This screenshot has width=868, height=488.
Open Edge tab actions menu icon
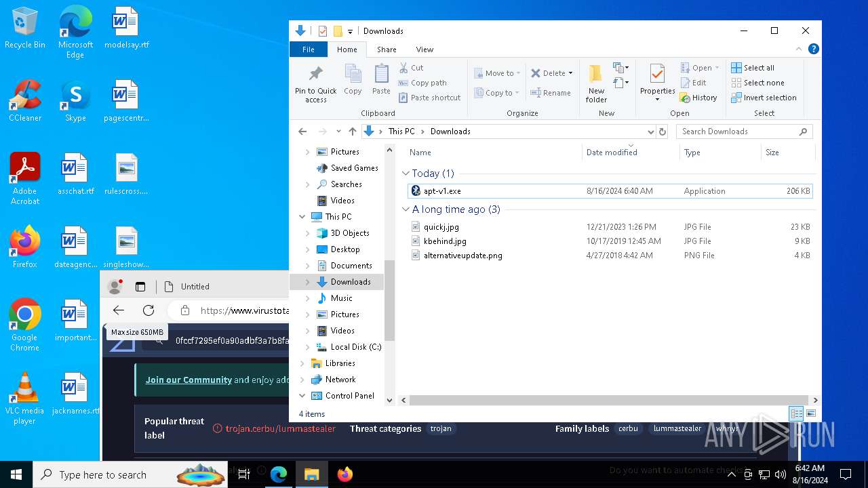click(x=140, y=287)
